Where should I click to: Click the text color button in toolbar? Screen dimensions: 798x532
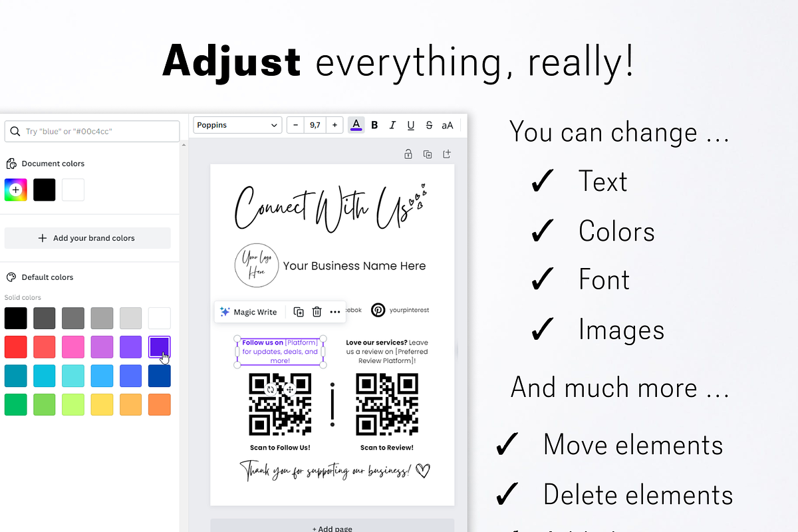tap(356, 125)
